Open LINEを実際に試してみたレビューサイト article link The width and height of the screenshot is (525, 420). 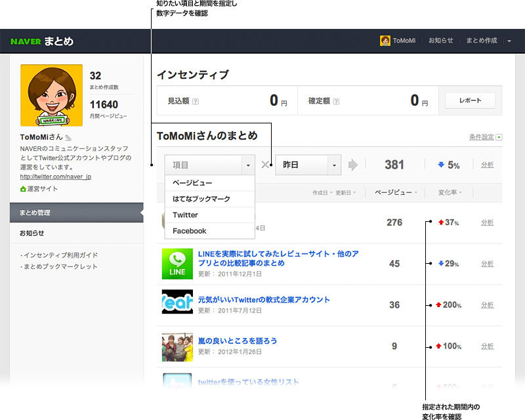pos(278,258)
